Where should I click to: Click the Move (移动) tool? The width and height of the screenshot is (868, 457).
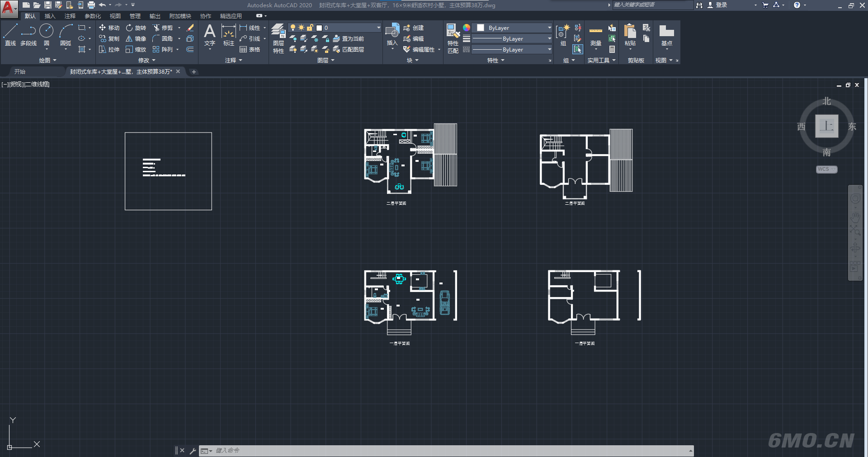109,28
